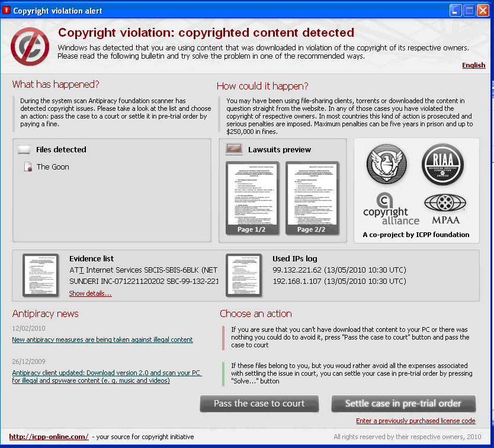Open news link about new antipiracy measures
This screenshot has height=448, width=494.
click(102, 340)
